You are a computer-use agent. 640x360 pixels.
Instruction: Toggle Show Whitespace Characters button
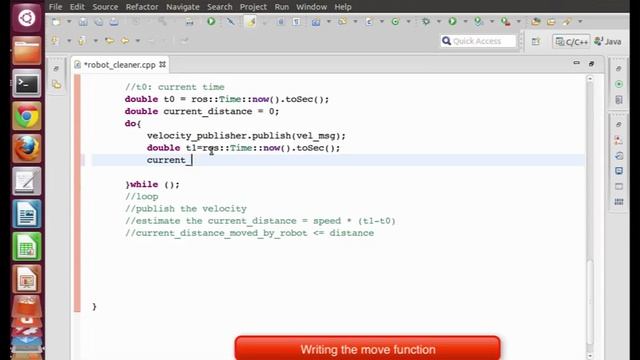[296, 22]
